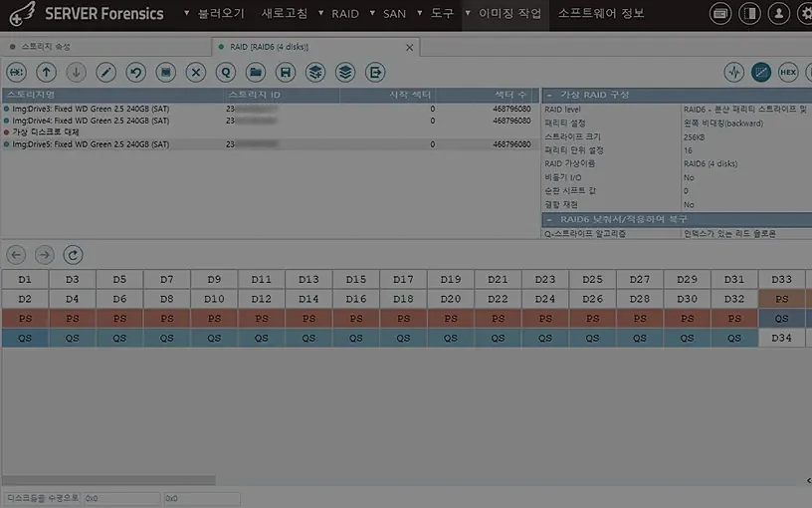Click the square window icon in toolbar
Viewport: 812px width, 508px height.
coord(166,72)
